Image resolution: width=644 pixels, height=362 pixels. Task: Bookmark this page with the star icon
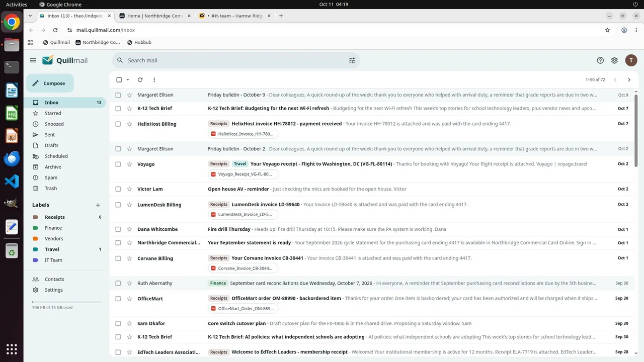coord(607,30)
